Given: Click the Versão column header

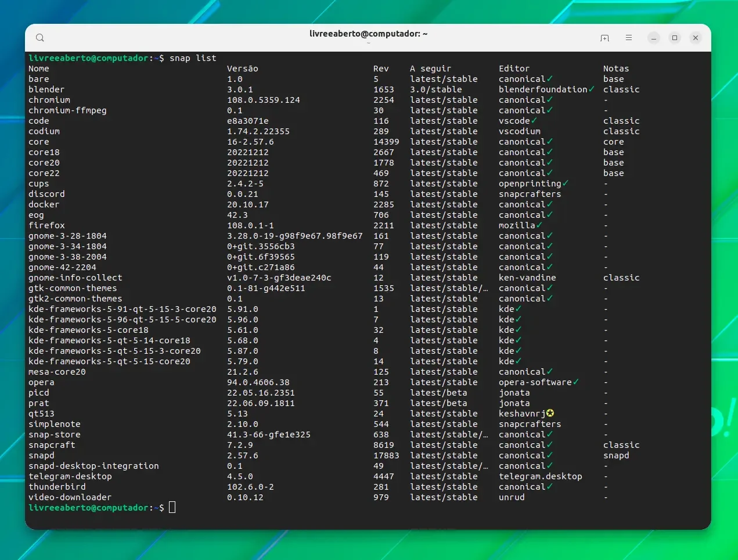Looking at the screenshot, I should coord(243,69).
